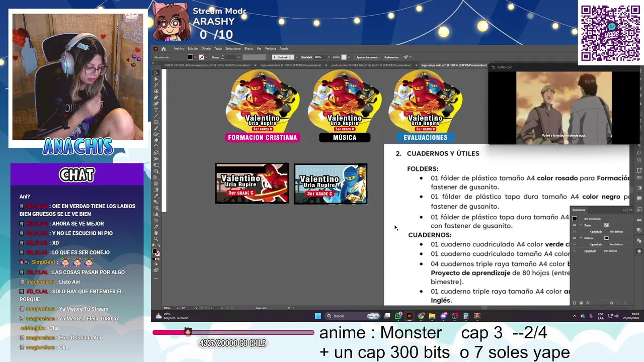
Task: Open Chrome from the taskbar
Action: coord(421,316)
